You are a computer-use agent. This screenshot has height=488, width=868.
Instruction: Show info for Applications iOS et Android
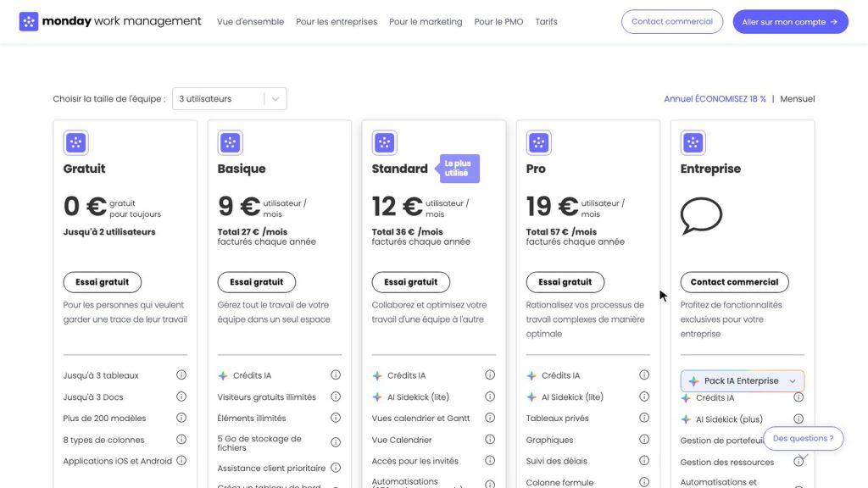[x=181, y=460]
